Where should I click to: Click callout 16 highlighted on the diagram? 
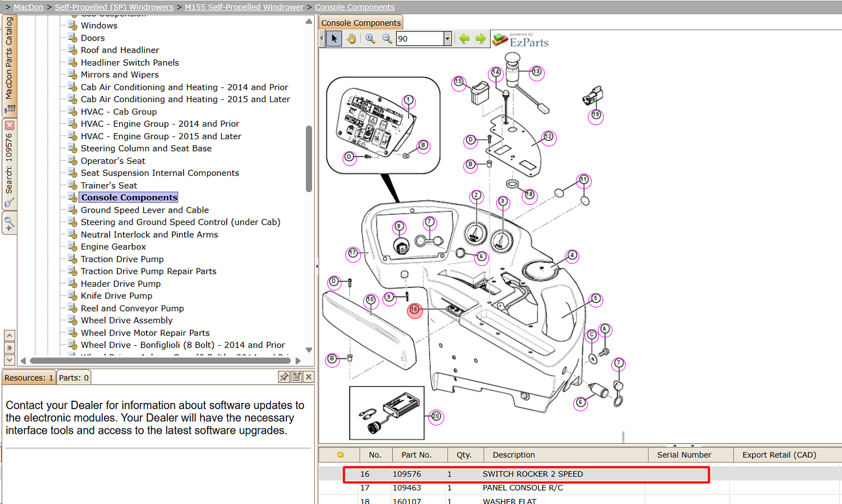coord(414,310)
